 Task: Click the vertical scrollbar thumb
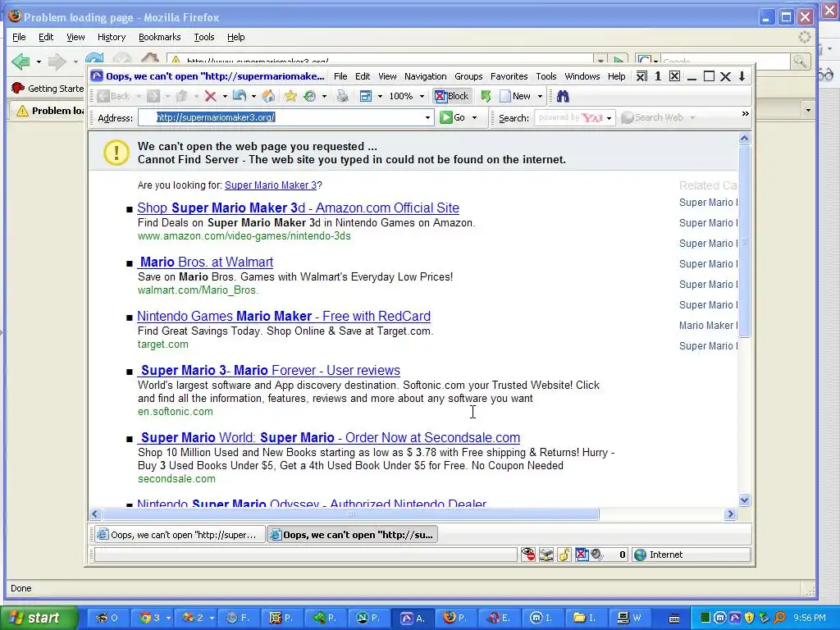744,241
